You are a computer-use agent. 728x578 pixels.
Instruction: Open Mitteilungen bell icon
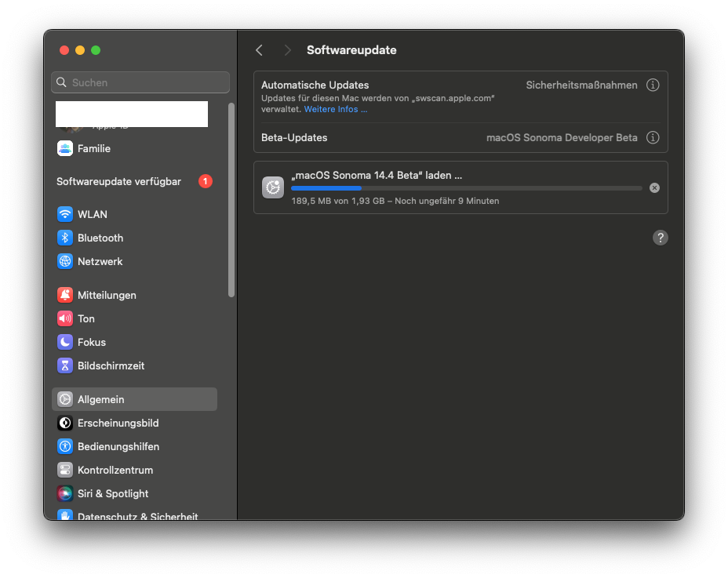click(65, 295)
